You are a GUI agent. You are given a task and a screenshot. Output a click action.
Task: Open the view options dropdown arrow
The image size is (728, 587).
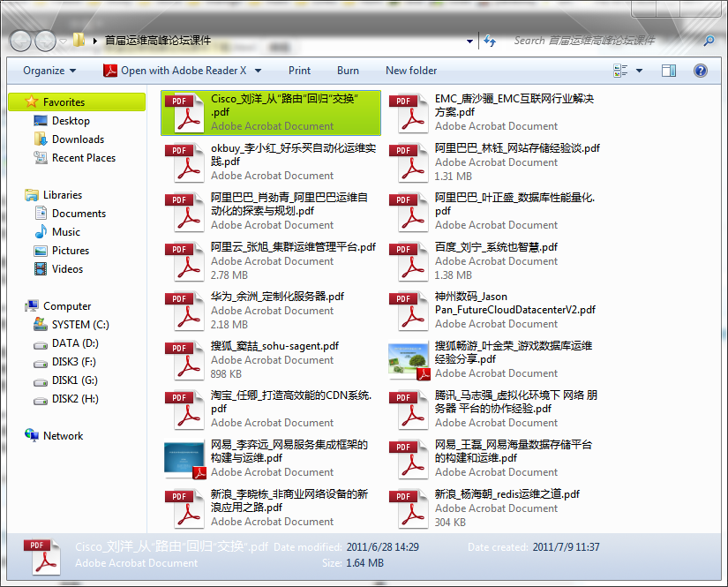click(640, 71)
